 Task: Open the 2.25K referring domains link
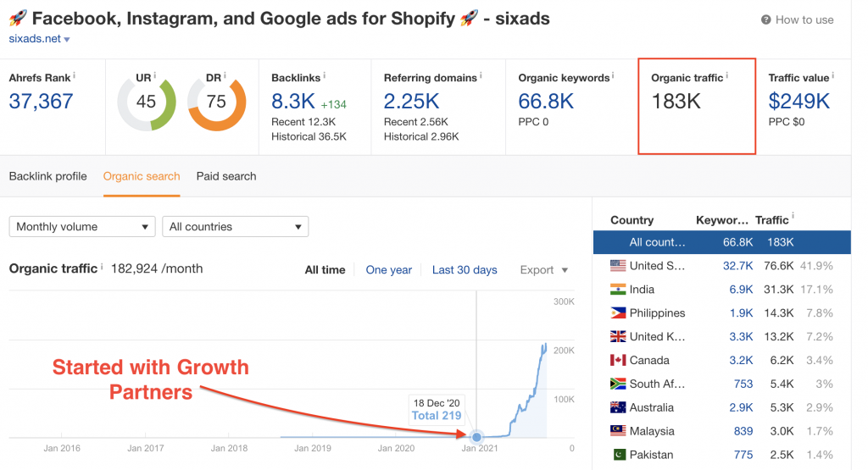[x=411, y=101]
